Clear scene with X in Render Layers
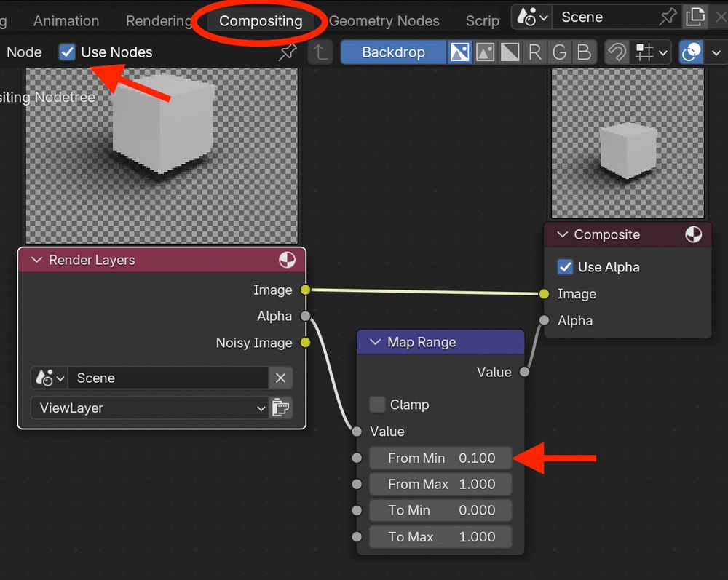The height and width of the screenshot is (580, 728). [x=280, y=378]
